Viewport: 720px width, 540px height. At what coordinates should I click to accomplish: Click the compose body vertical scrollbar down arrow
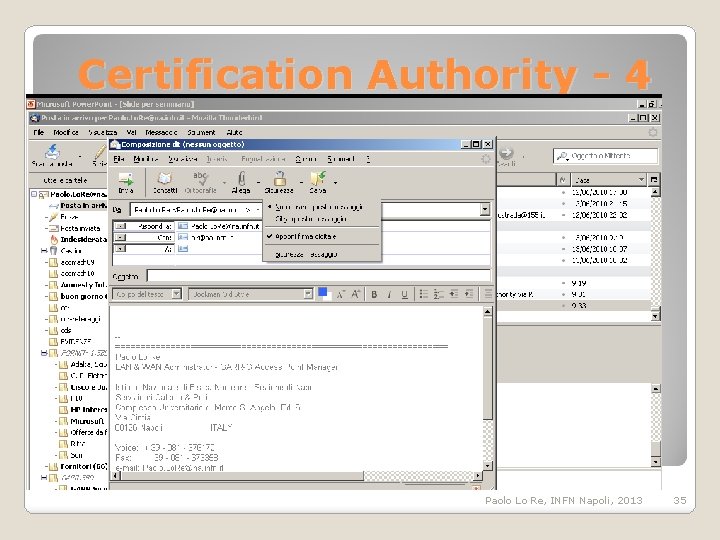tap(488, 466)
